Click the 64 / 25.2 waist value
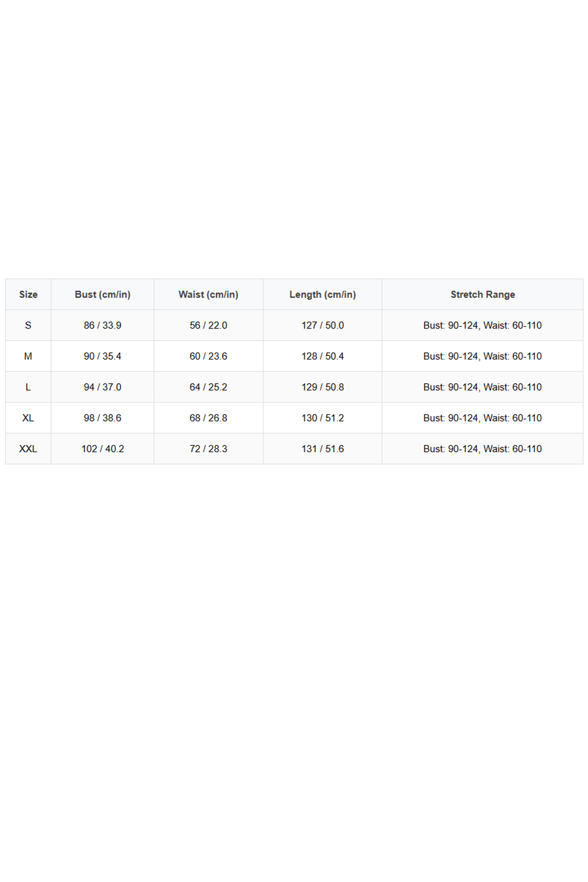 click(209, 387)
